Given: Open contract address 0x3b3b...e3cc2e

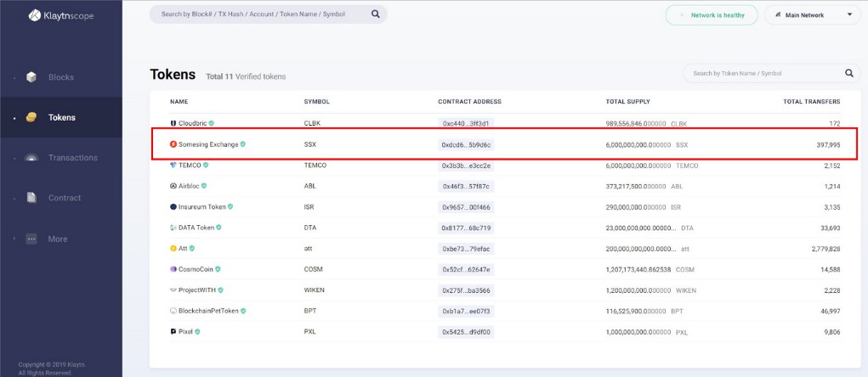Looking at the screenshot, I should [466, 166].
